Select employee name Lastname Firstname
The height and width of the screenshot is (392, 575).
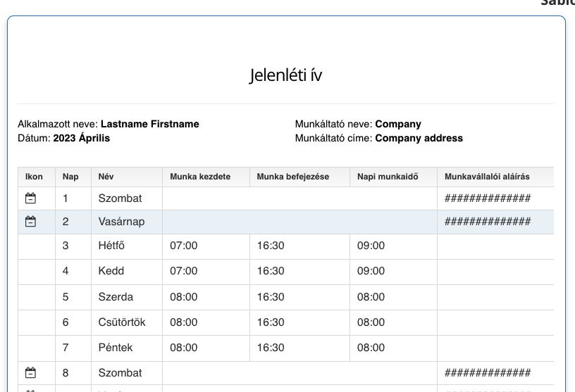(150, 124)
